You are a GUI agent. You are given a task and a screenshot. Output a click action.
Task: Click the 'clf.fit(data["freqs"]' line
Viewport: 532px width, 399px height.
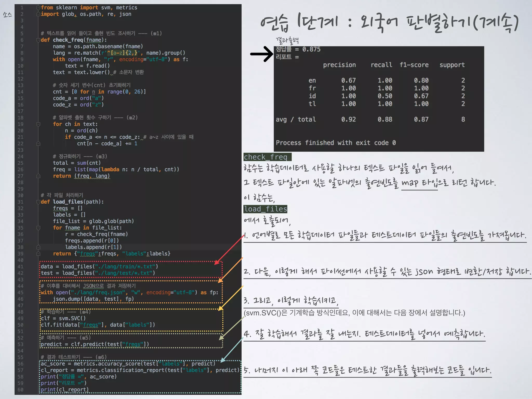point(98,325)
